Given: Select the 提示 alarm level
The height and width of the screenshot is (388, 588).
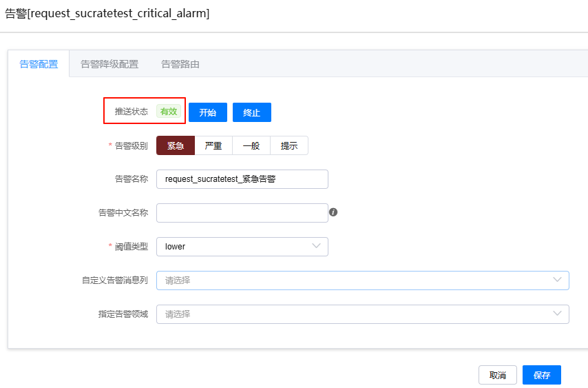Looking at the screenshot, I should 289,145.
